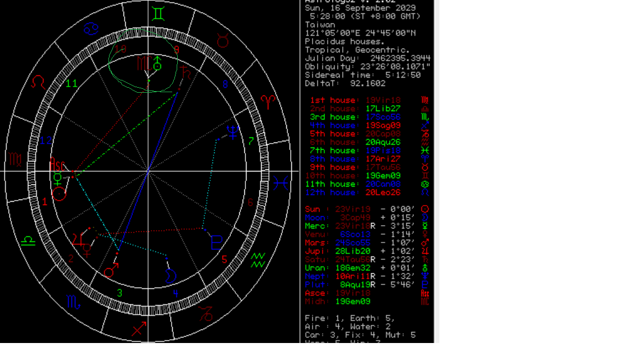Select the Scorpio sign glyph on the wheel rim

74,302
